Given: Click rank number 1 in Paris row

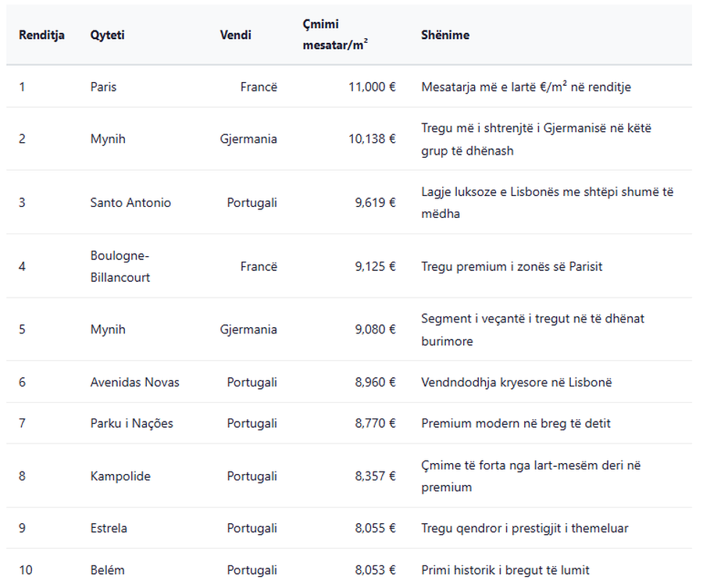Looking at the screenshot, I should (x=22, y=87).
